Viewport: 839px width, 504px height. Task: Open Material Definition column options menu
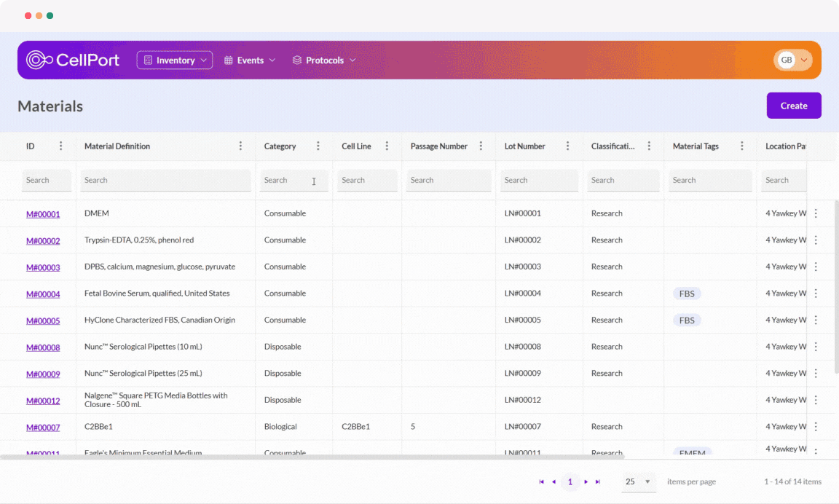241,146
